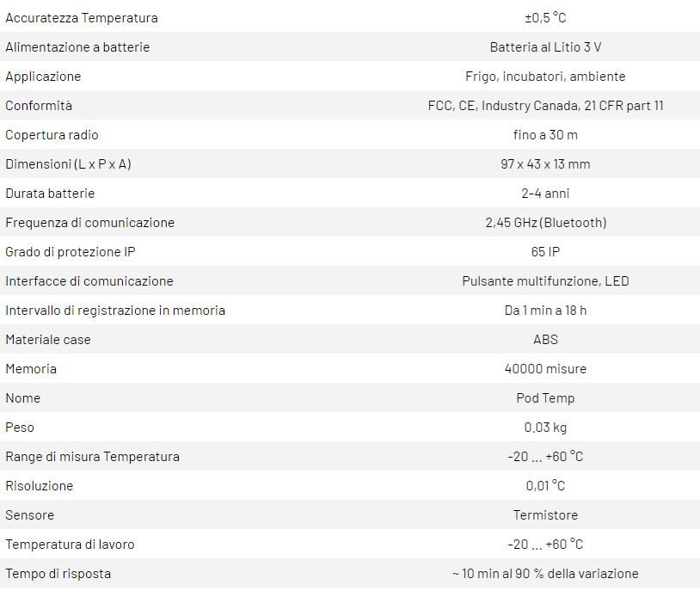Select the Batteria al Litio 3 V value

545,47
